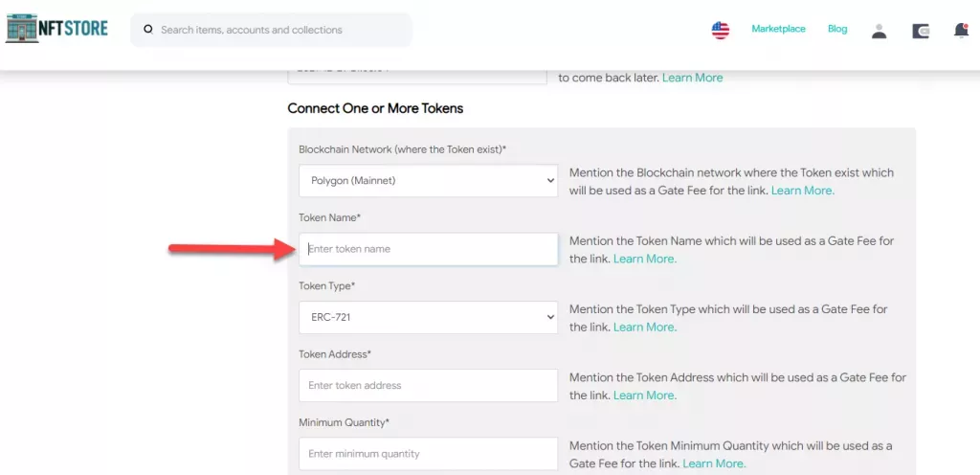Click the Minimum Quantity input field
This screenshot has height=475, width=980.
(x=428, y=454)
